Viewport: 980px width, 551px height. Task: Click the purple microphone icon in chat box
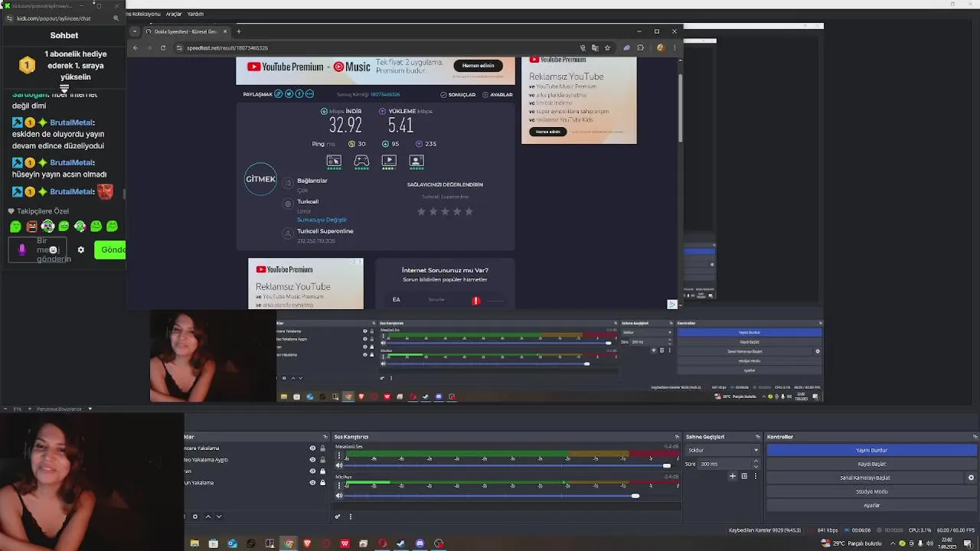pyautogui.click(x=22, y=249)
